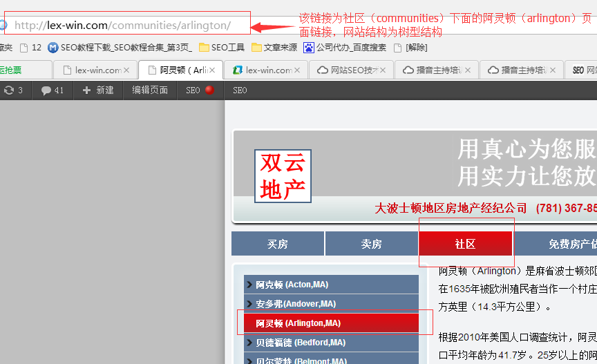Click the 双云地产 logo

point(282,175)
